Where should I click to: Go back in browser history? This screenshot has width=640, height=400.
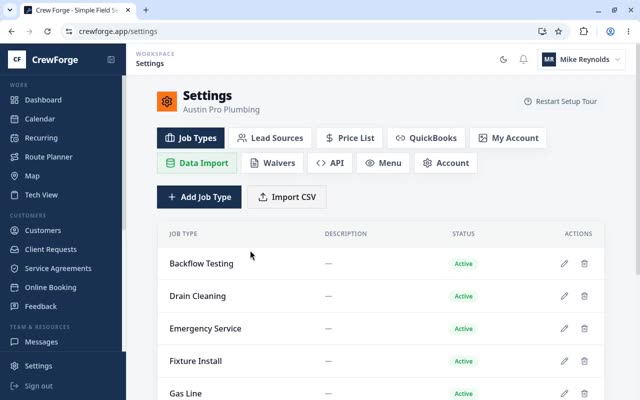pos(11,31)
